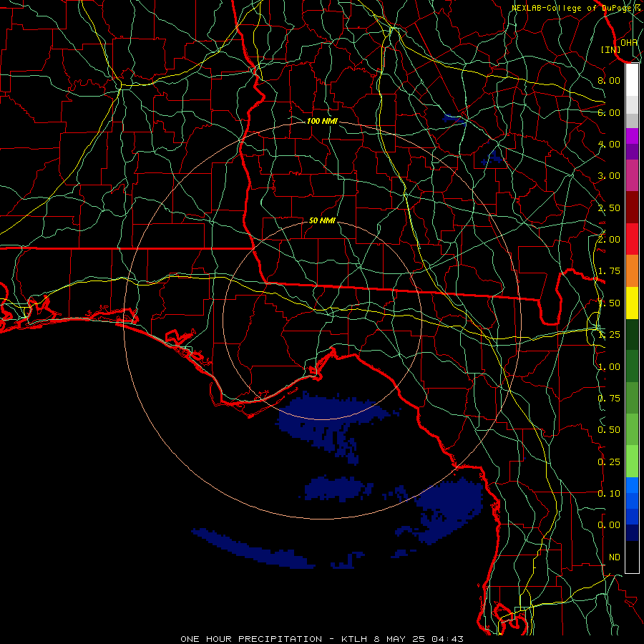Click the '8.00' legend value
Screen dimensions: 644x644
point(609,80)
